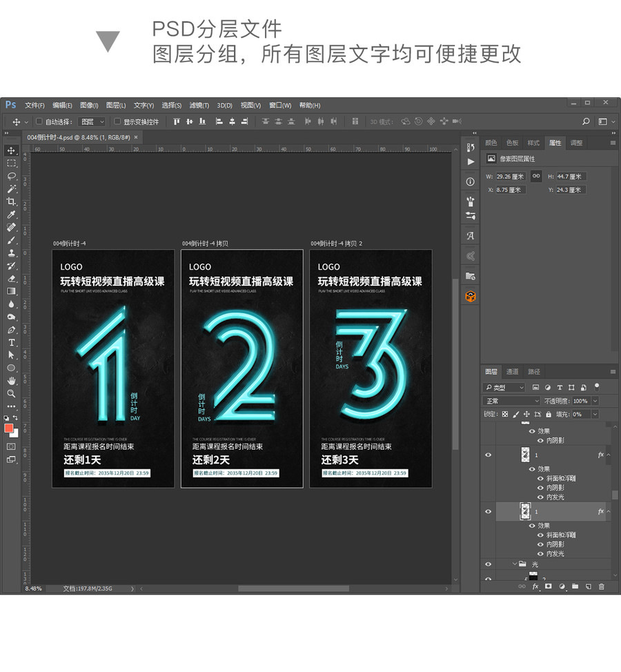This screenshot has height=672, width=621.
Task: Select the Zoom magnifier tool in toolbox
Action: (x=11, y=393)
